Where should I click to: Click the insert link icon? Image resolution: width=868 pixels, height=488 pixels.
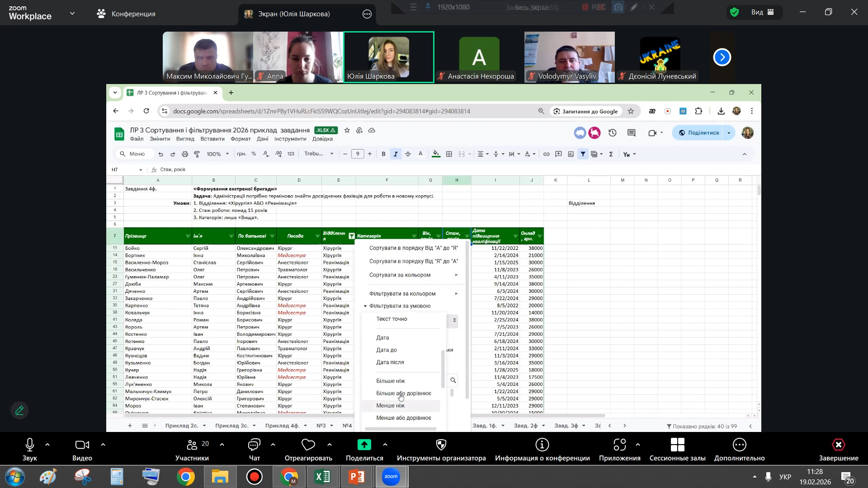pos(546,154)
